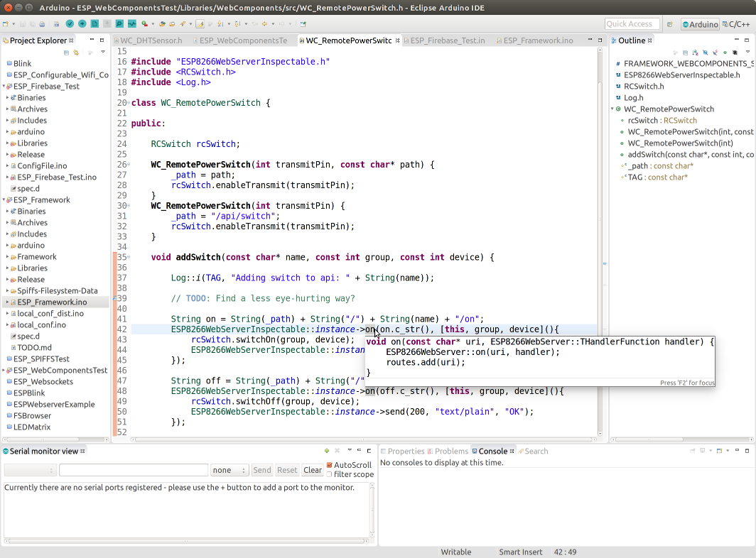The height and width of the screenshot is (558, 756).
Task: Click pin editor icon at toolbar end
Action: (x=303, y=24)
